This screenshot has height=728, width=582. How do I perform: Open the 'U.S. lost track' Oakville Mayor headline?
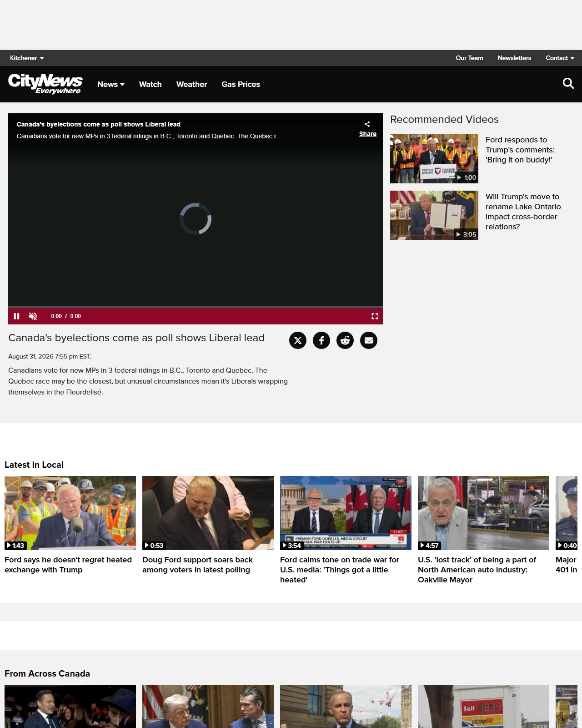click(477, 570)
